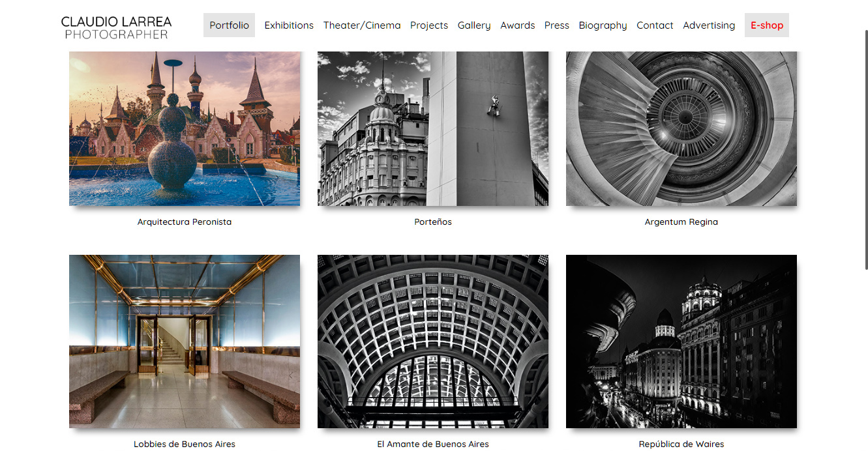Go to the Exhibitions page
868x451 pixels.
click(289, 25)
